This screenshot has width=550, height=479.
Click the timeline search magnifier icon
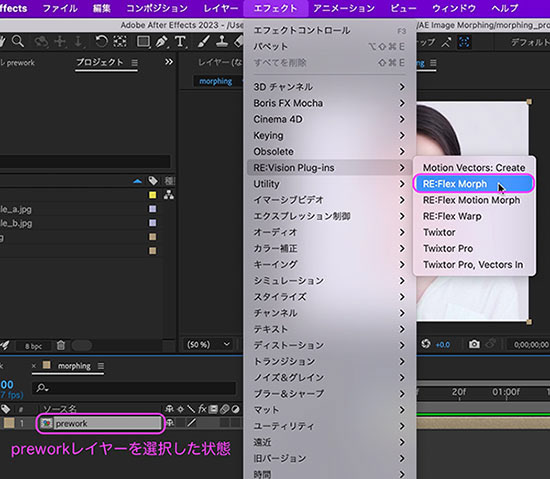(x=42, y=388)
